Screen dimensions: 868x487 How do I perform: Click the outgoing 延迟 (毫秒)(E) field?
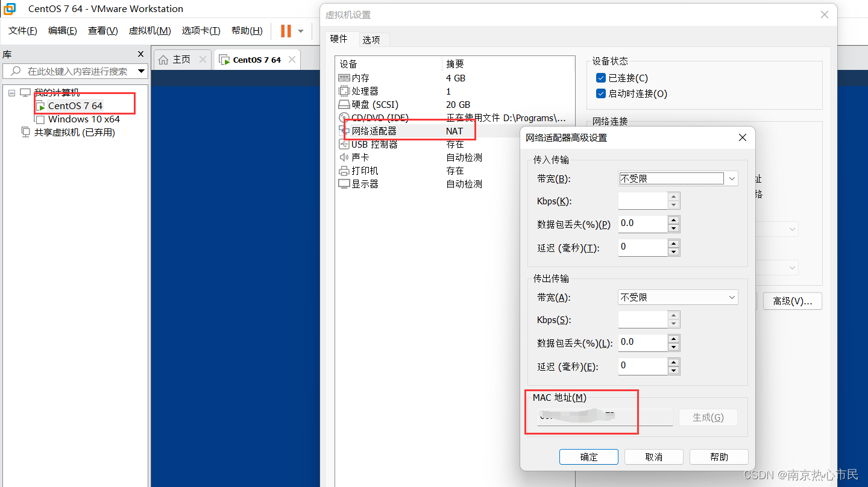(643, 366)
